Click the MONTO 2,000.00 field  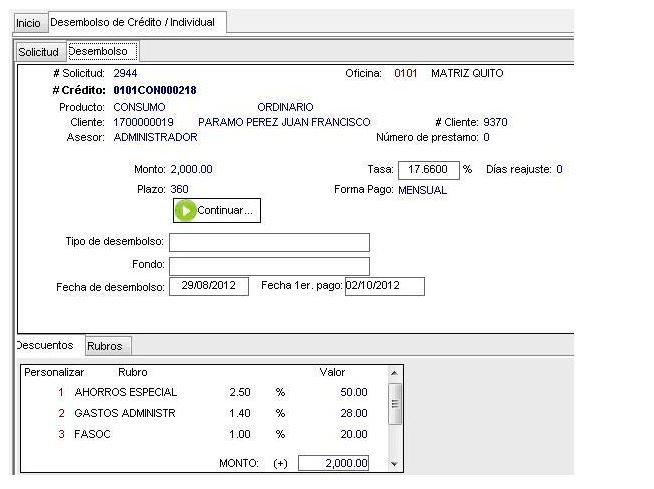[x=334, y=463]
